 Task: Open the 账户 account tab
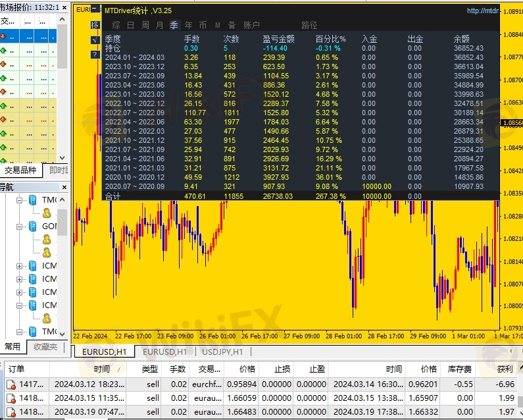[x=251, y=25]
